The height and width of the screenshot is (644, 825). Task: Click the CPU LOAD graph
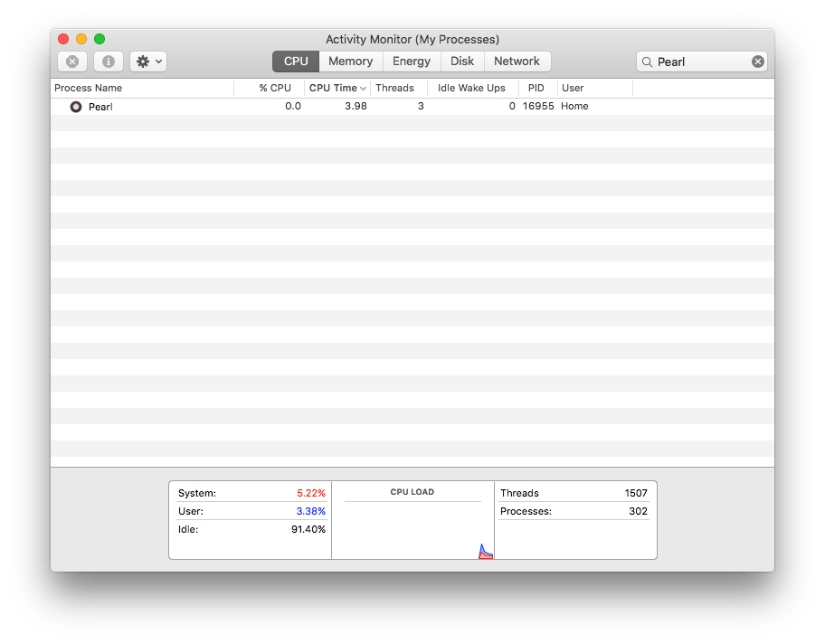[x=413, y=530]
